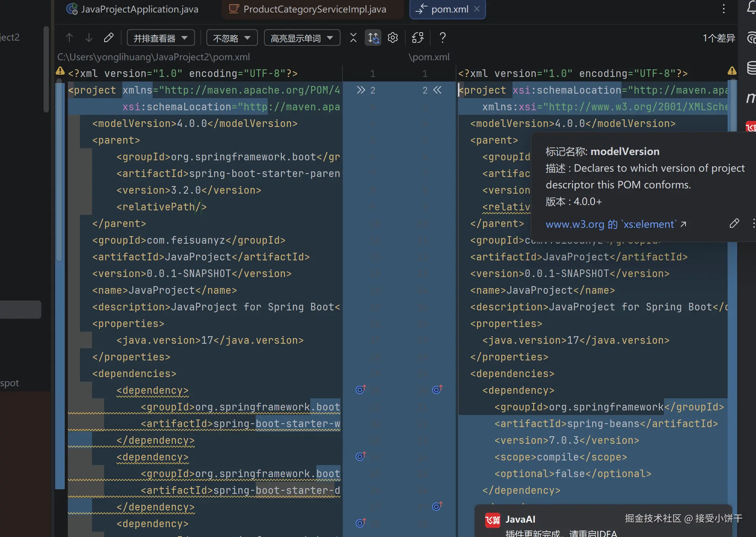The image size is (756, 537).
Task: Go to next difference arrow
Action: pos(89,38)
